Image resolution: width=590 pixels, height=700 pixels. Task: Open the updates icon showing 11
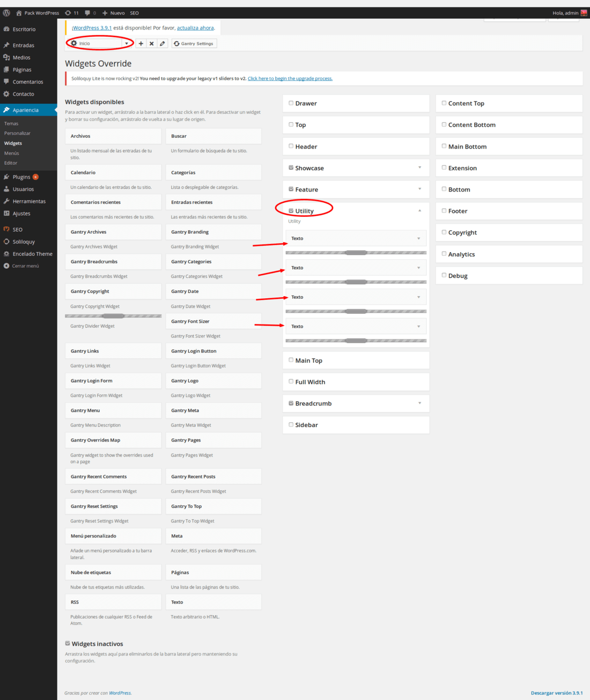68,13
